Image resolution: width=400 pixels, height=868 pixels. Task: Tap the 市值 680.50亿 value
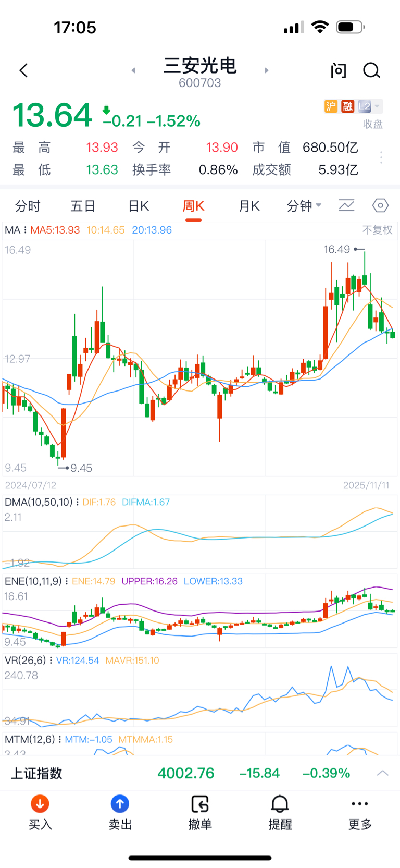coord(330,148)
